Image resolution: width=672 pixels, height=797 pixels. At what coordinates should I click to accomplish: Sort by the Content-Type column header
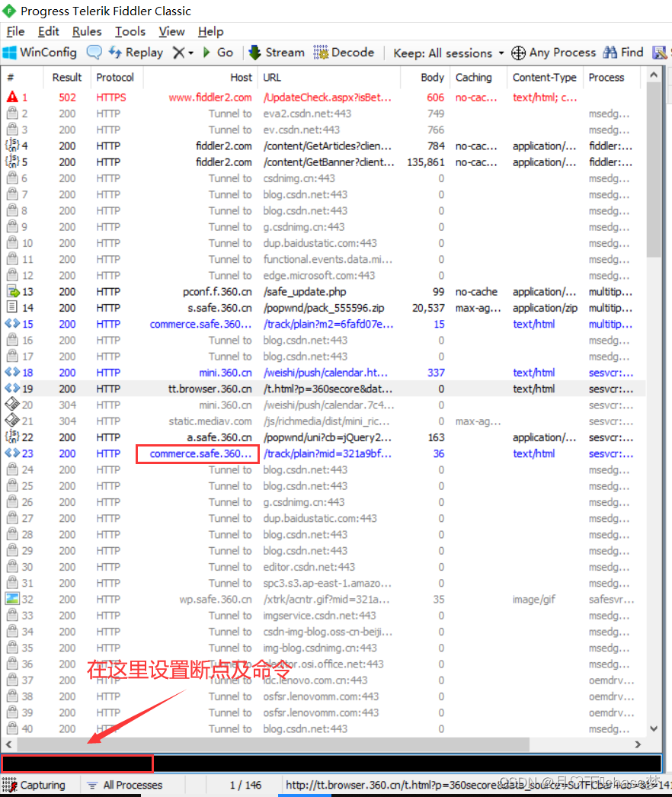[545, 77]
